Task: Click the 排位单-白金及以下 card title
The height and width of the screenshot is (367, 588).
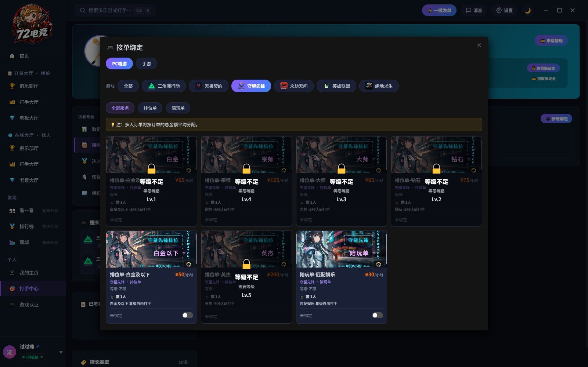Action: [x=130, y=275]
